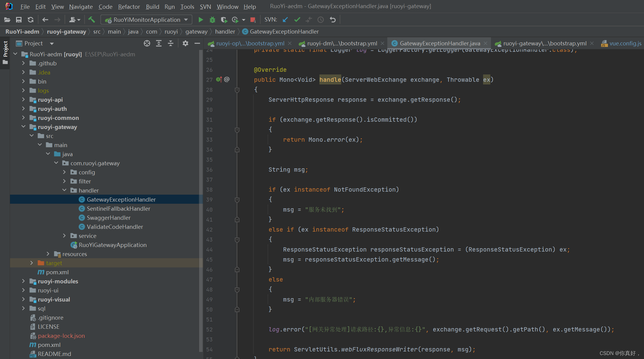Click the green Run button
644x359 pixels.
pos(200,20)
